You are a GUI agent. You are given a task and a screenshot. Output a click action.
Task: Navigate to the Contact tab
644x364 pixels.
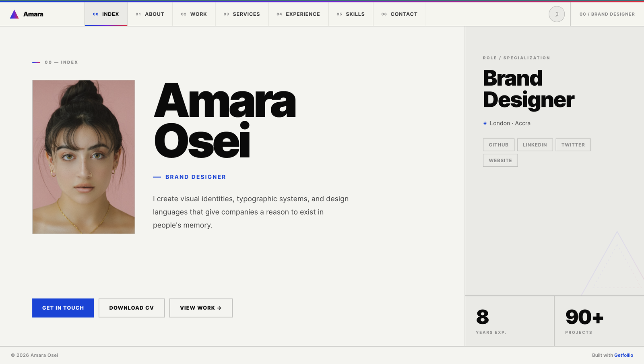399,14
